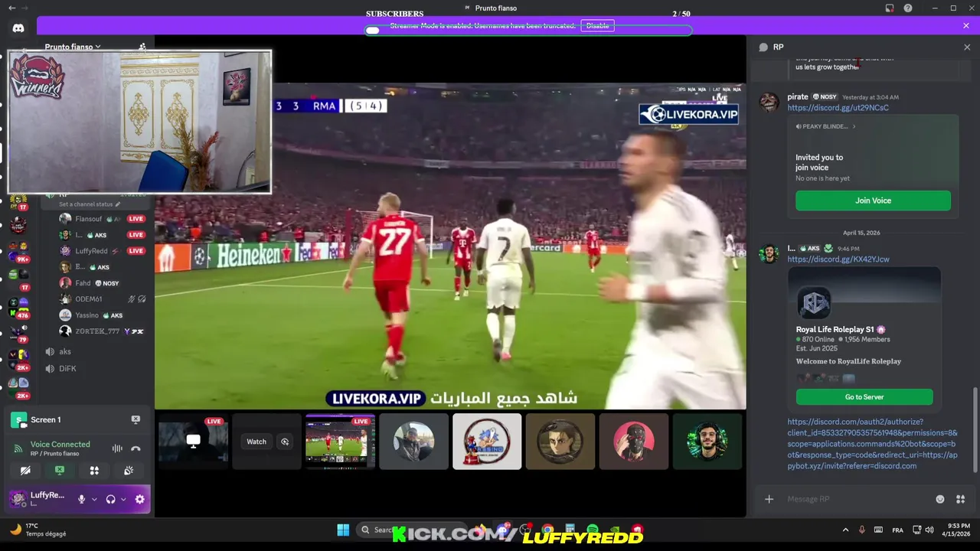980x551 pixels.
Task: Dismiss the Streamer Mode notice banner
Action: 966,26
